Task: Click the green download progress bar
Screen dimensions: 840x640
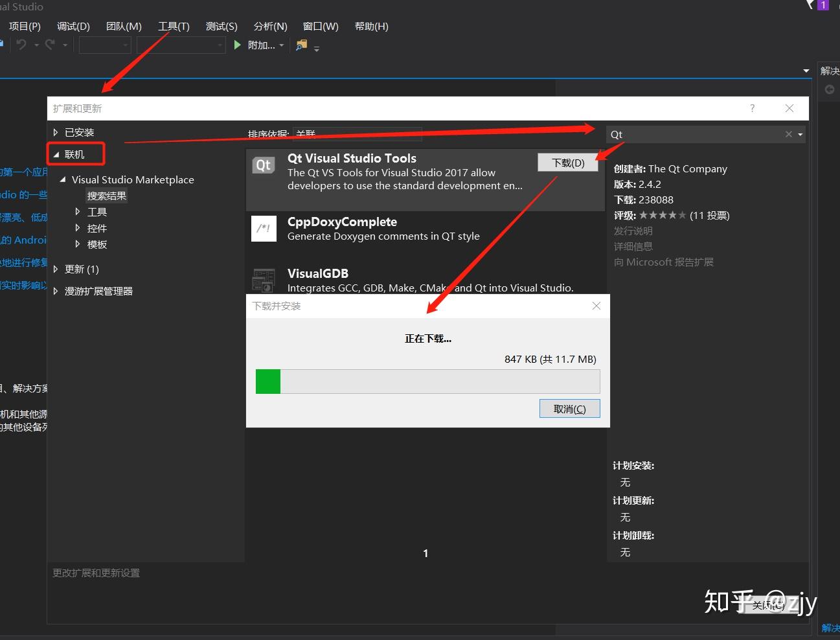Action: 268,382
